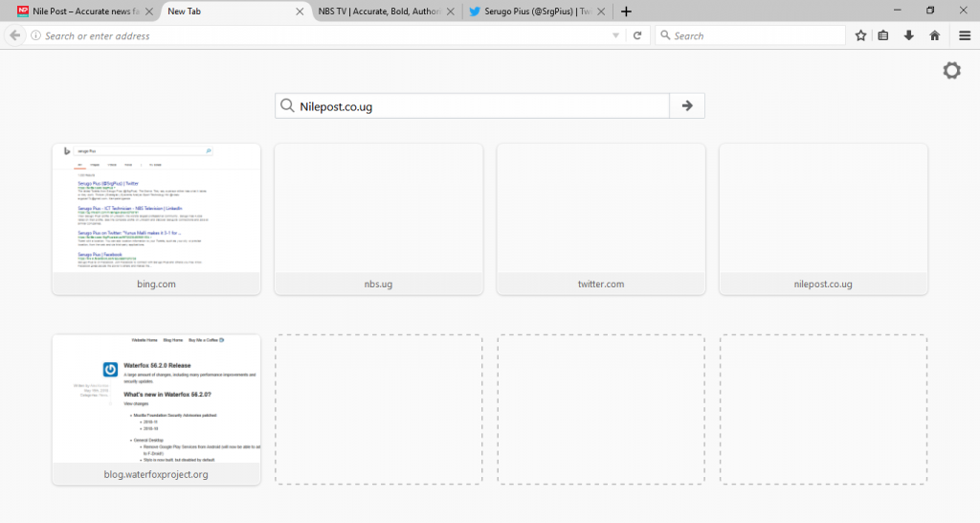Reload the page with the refresh icon
This screenshot has height=523, width=980.
pyautogui.click(x=636, y=35)
